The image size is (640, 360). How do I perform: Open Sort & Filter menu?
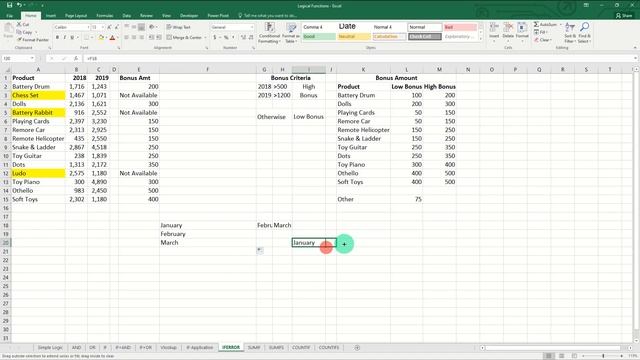pos(570,33)
